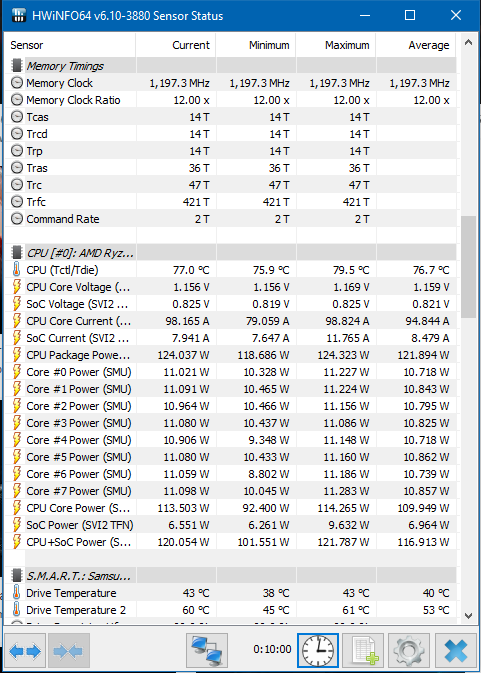Click the lightning icon for SoC Voltage

pos(16,304)
